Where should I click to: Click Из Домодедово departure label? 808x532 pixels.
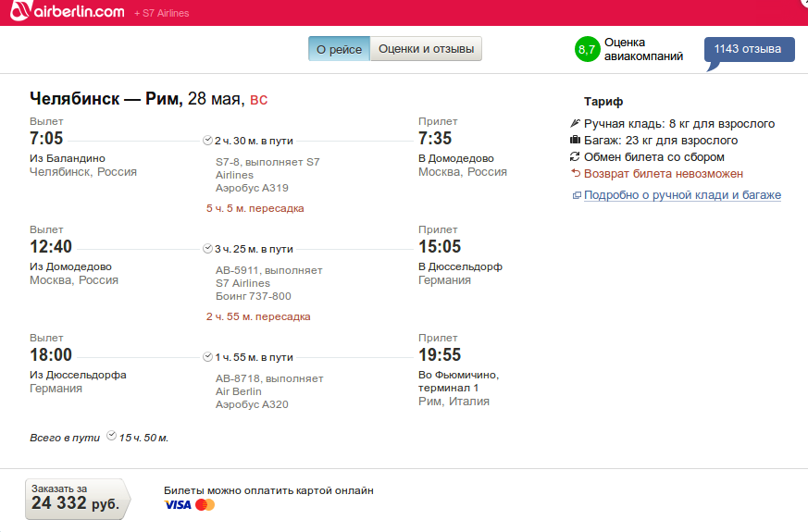(x=70, y=266)
